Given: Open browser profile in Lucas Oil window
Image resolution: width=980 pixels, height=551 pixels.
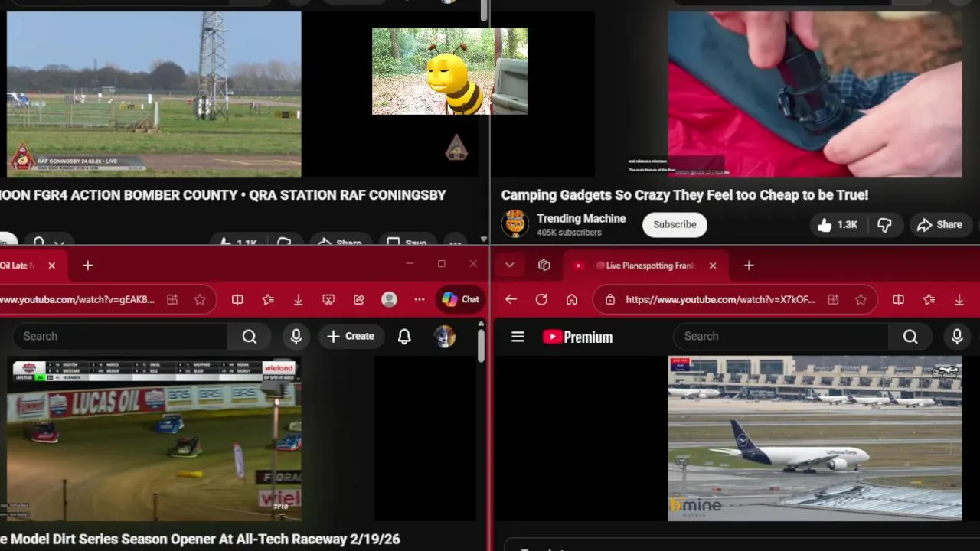Looking at the screenshot, I should coord(389,300).
